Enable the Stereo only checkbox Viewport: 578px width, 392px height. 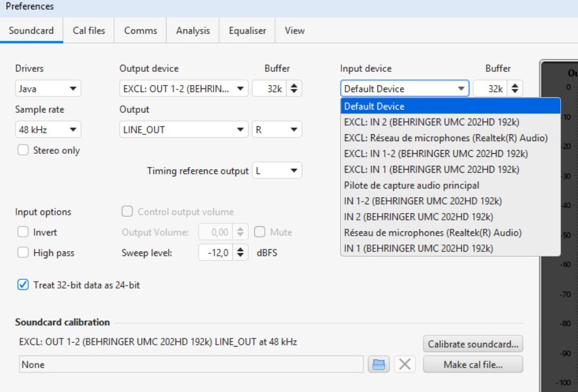click(23, 151)
